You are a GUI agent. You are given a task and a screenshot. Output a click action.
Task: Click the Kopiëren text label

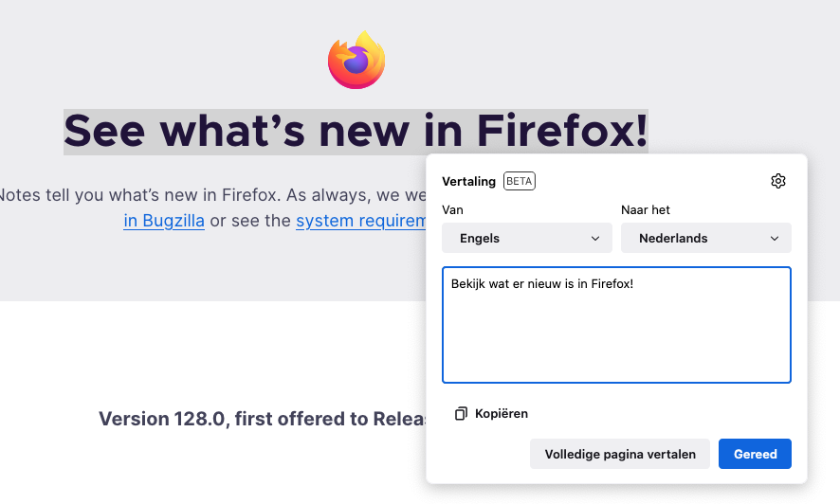[502, 414]
